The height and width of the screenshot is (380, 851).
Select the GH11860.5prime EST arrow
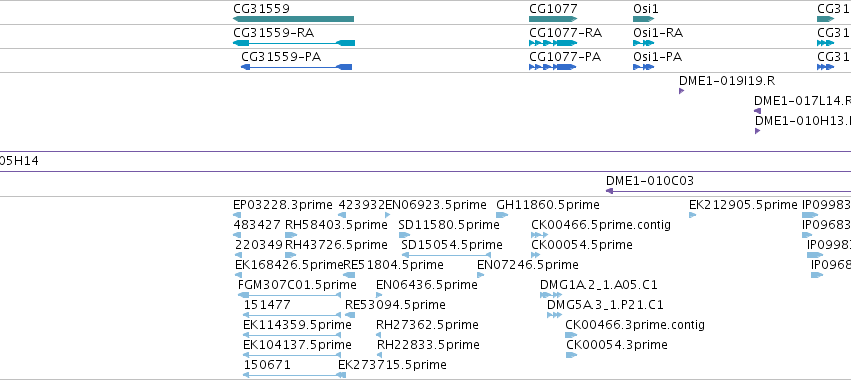coord(502,215)
